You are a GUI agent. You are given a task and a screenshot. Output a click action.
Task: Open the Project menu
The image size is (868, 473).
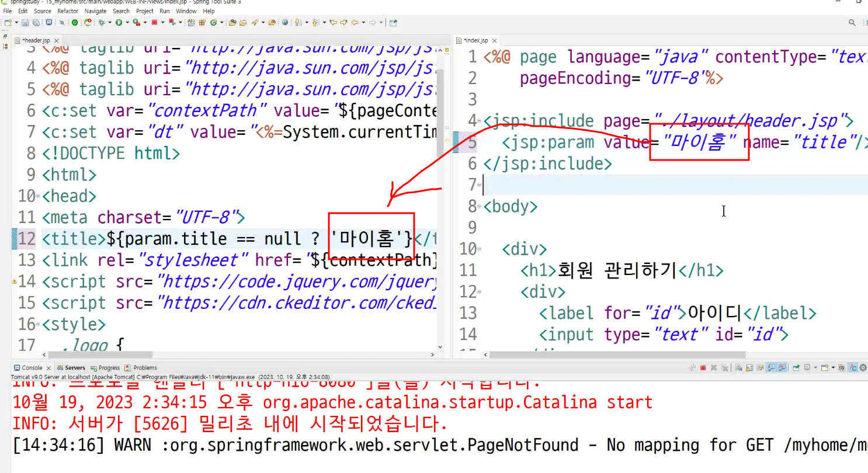click(x=145, y=11)
